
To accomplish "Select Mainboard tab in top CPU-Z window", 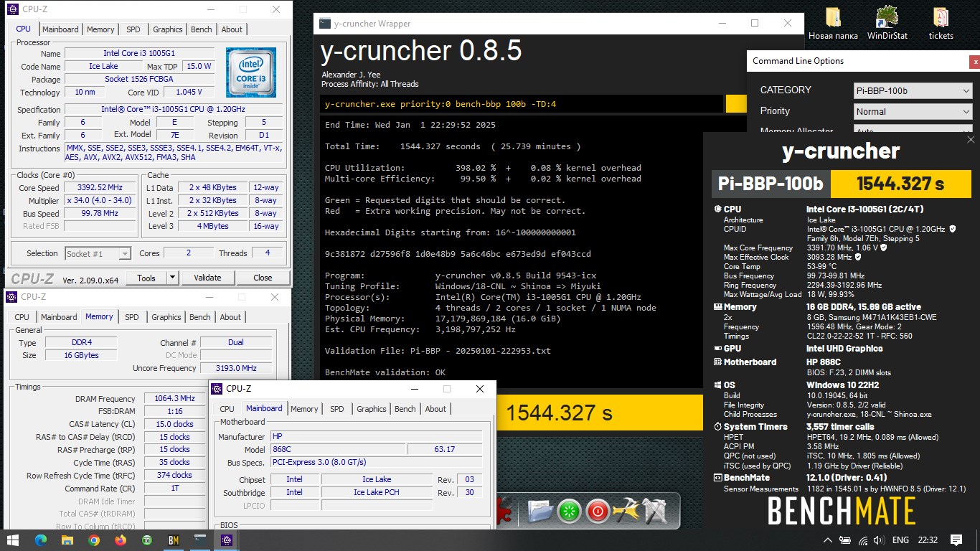I will [60, 29].
